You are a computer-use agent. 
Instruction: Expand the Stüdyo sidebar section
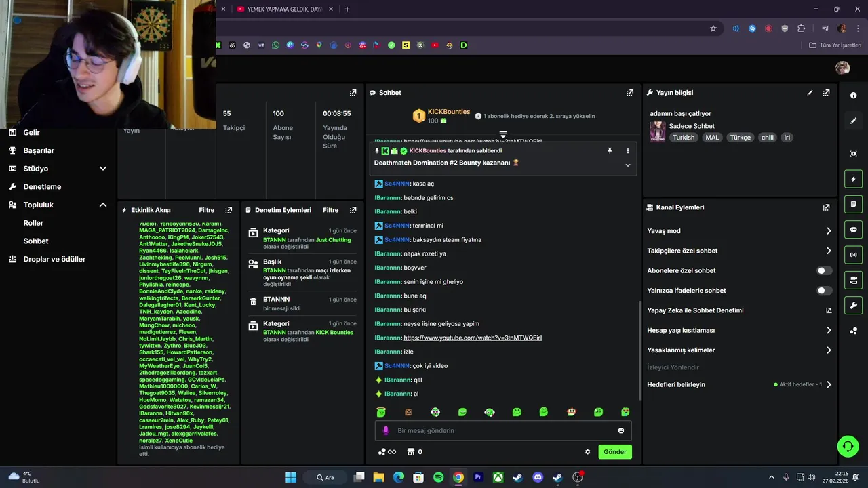point(103,169)
